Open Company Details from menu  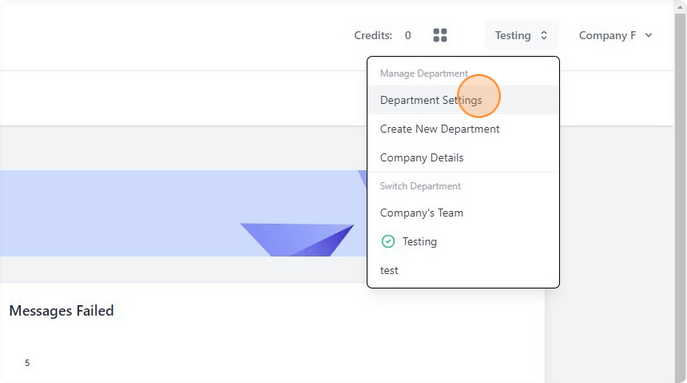click(x=463, y=157)
